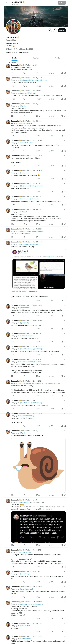
Task: Switch to the Replies tab
Action: click(x=36, y=58)
